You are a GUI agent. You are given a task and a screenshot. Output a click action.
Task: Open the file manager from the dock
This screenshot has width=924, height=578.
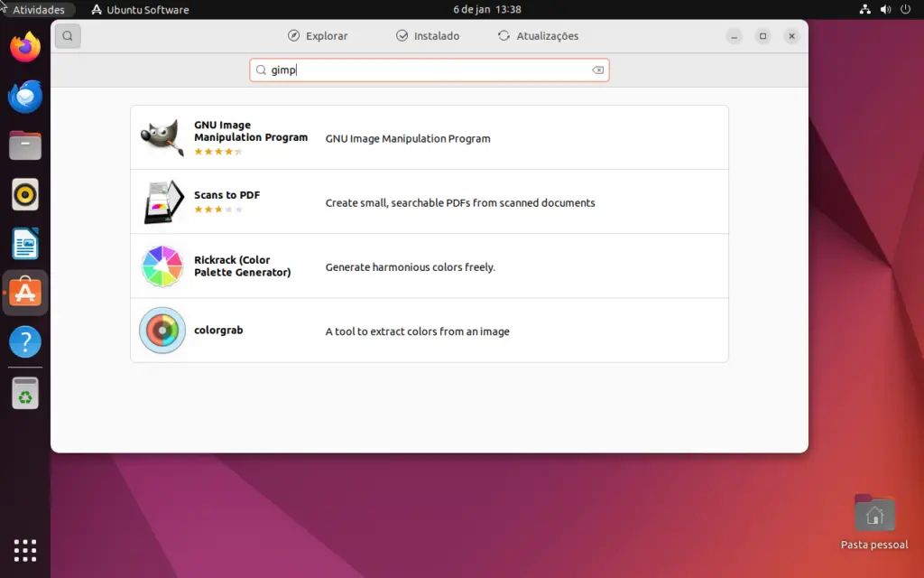pyautogui.click(x=24, y=144)
